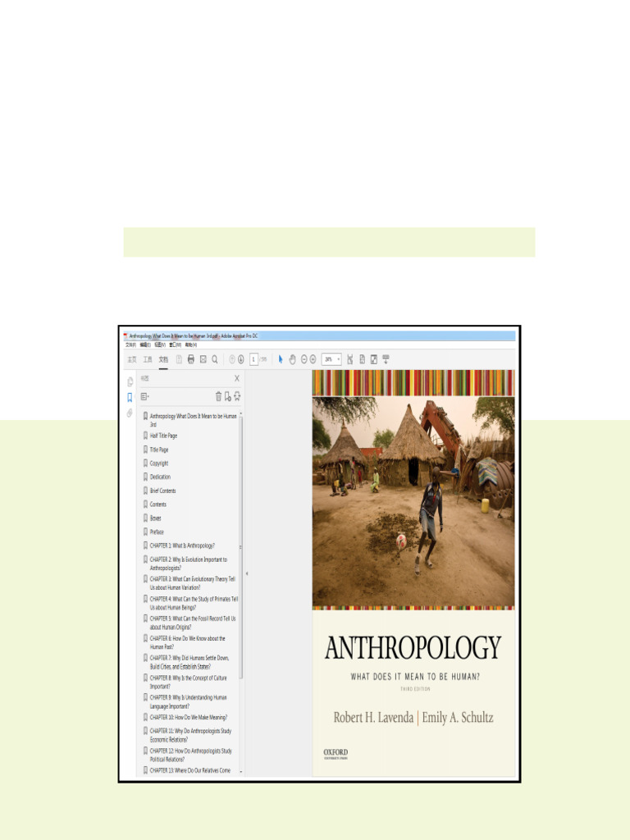Select the arrow selection tool
This screenshot has height=840, width=630.
[281, 359]
